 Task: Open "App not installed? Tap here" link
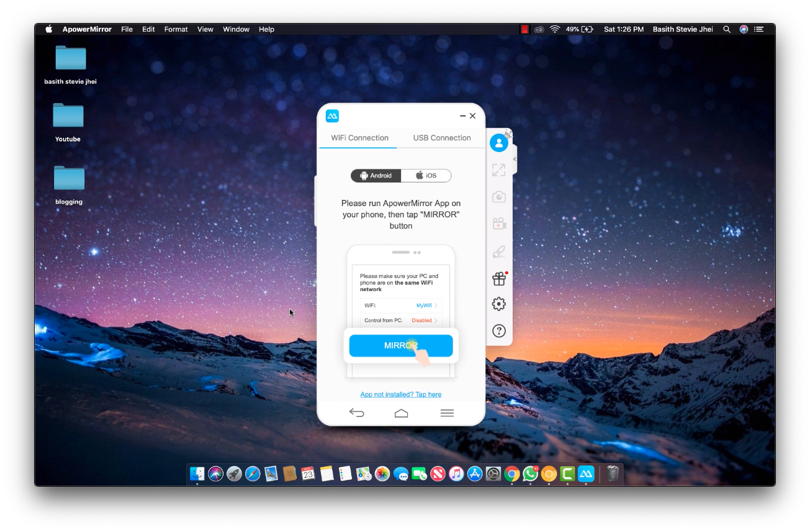coord(401,394)
